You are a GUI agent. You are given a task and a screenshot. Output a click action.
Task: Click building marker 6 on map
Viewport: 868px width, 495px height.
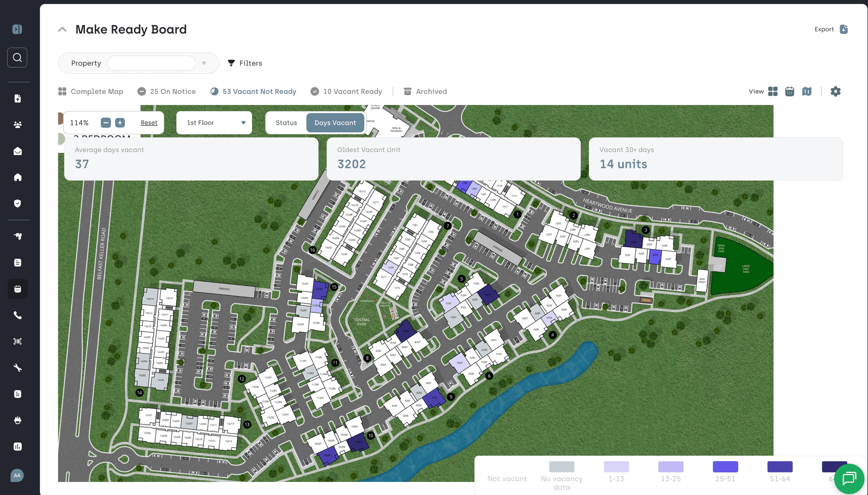(489, 376)
